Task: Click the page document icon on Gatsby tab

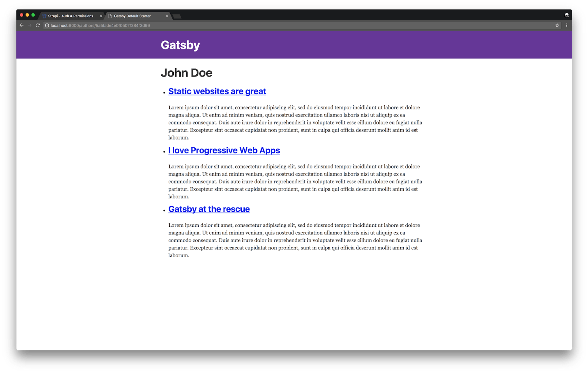Action: coord(111,16)
